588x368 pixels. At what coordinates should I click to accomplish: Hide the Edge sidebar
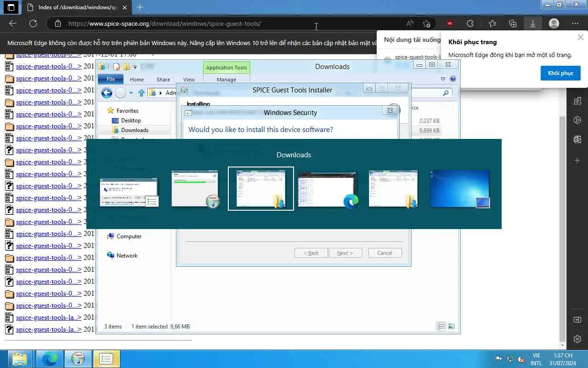[577, 320]
